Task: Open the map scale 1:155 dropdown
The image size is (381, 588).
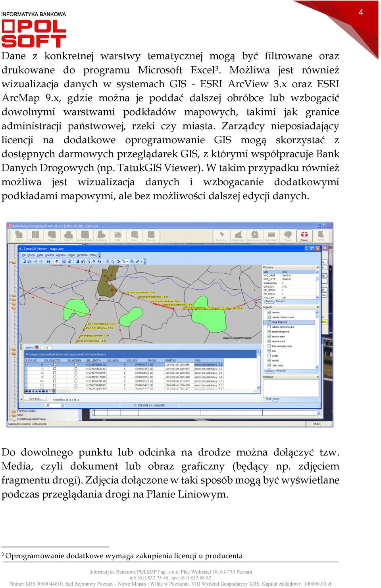Action: (62, 405)
